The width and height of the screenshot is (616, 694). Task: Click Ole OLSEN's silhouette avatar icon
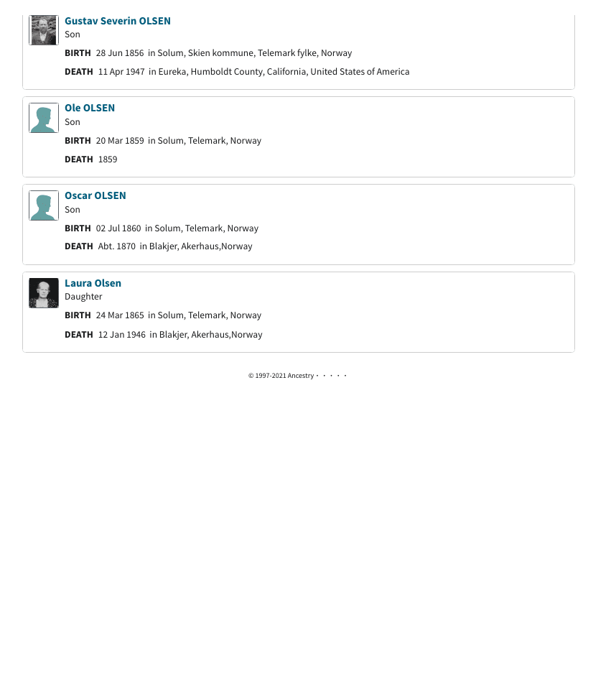pyautogui.click(x=44, y=118)
